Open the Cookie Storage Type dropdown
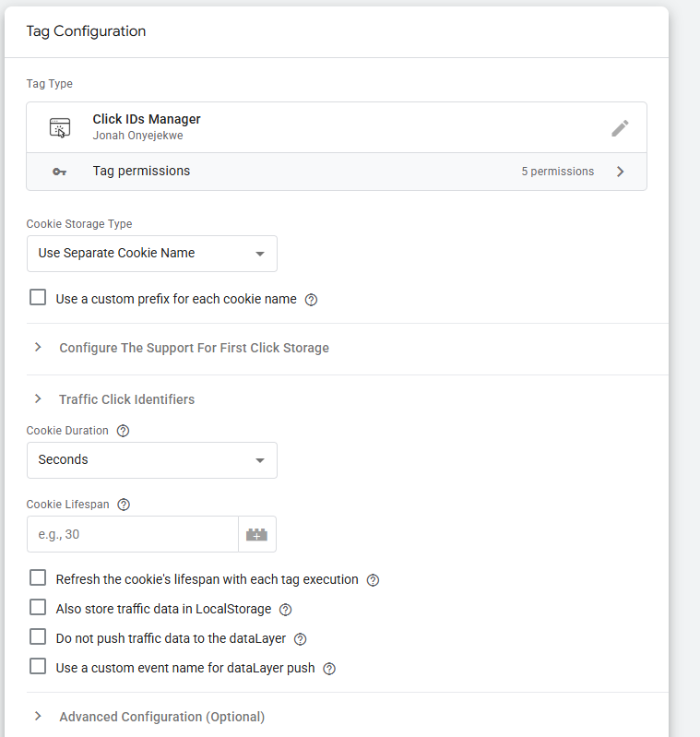This screenshot has width=700, height=737. pyautogui.click(x=151, y=254)
